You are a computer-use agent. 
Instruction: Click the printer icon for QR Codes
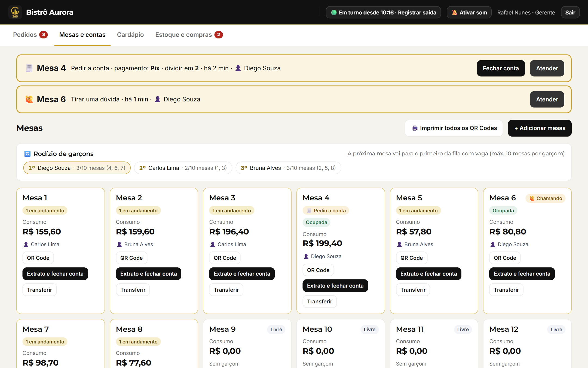click(x=415, y=128)
